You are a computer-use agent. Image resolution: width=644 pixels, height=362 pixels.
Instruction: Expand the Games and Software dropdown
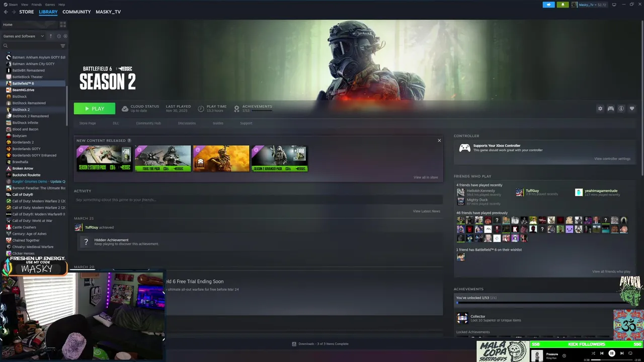(24, 36)
